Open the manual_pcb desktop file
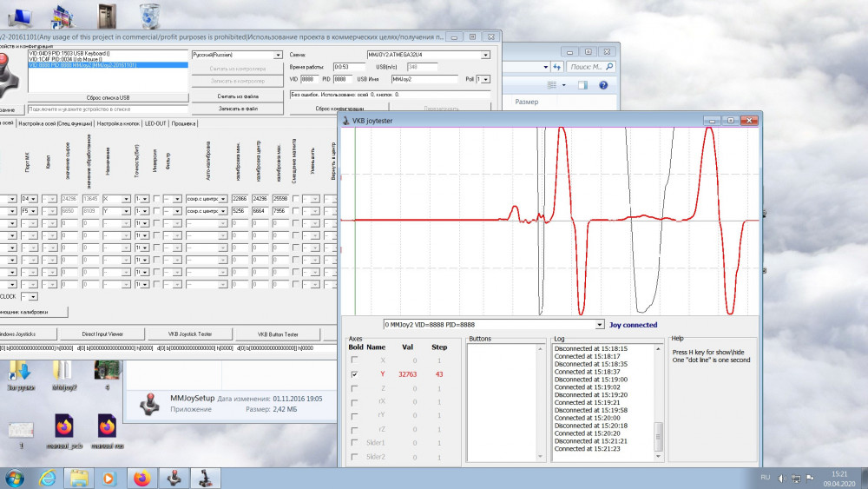This screenshot has width=868, height=489. (x=64, y=426)
